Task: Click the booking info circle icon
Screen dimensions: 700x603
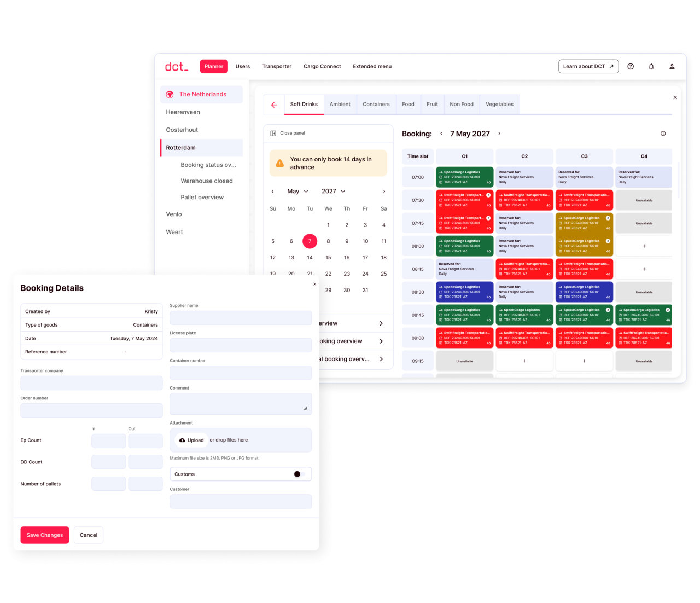Action: pyautogui.click(x=663, y=134)
